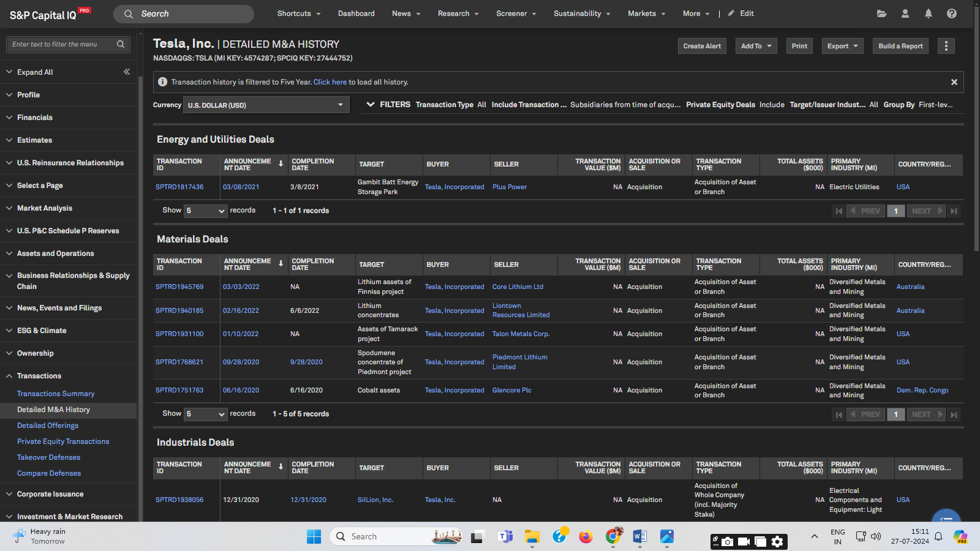Image resolution: width=980 pixels, height=551 pixels.
Task: Dismiss the transaction history info banner
Action: coord(954,82)
